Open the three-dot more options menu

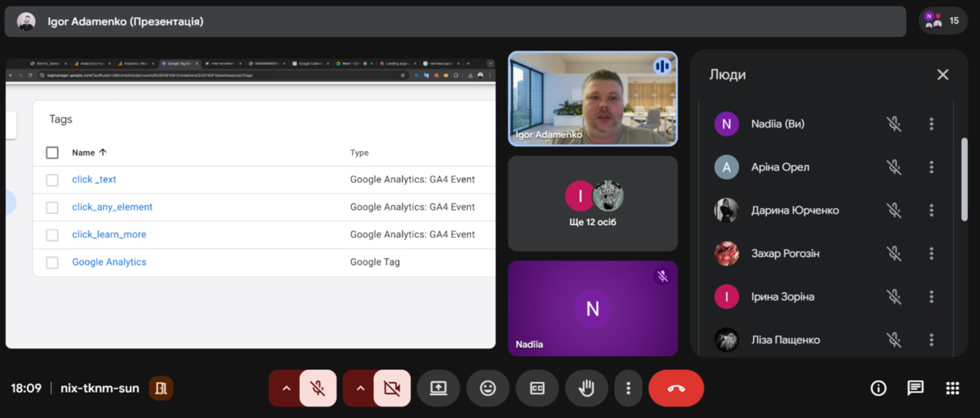click(627, 389)
